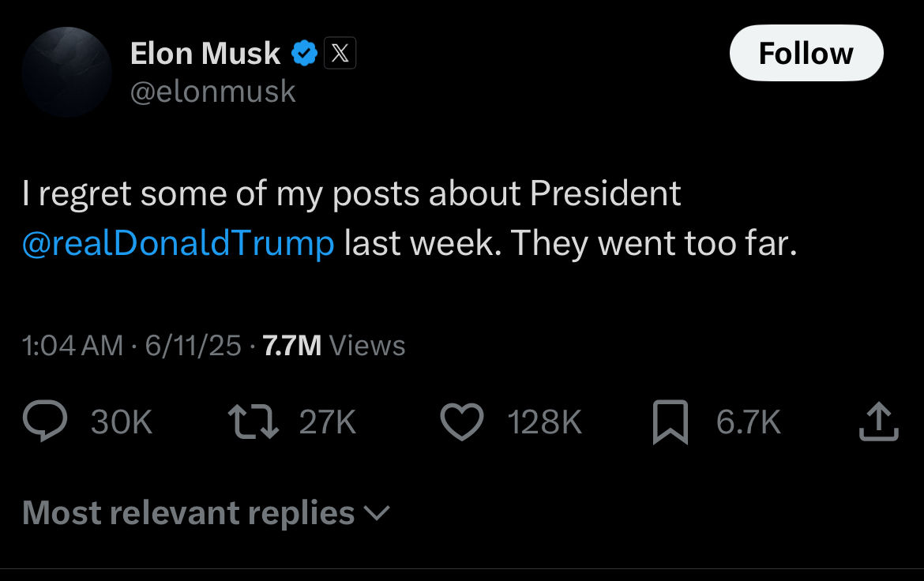This screenshot has height=581, width=924.
Task: Open the @realDonaldTrump mention link
Action: point(178,243)
